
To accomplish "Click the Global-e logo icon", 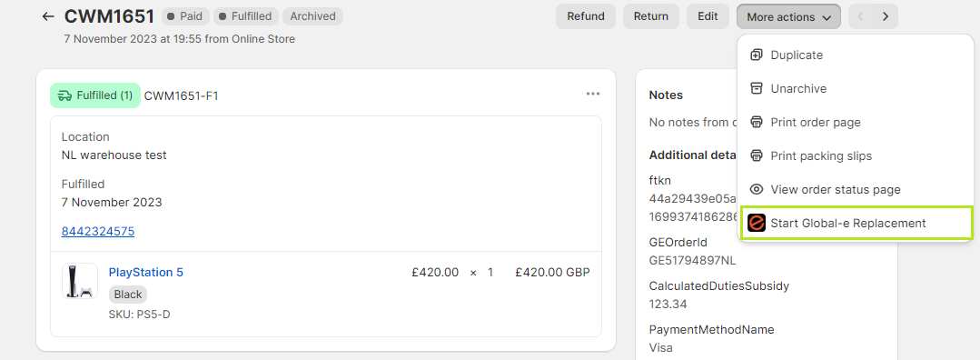I will click(x=757, y=223).
